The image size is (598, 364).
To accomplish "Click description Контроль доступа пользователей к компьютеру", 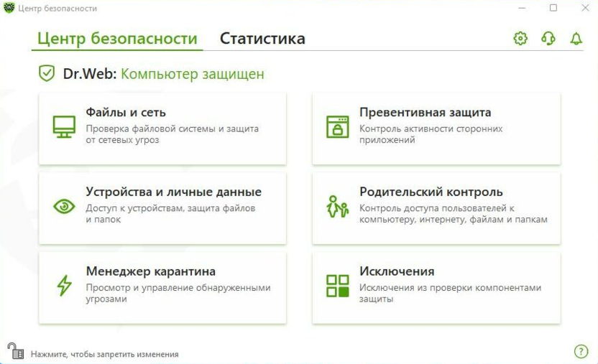I will pyautogui.click(x=454, y=214).
